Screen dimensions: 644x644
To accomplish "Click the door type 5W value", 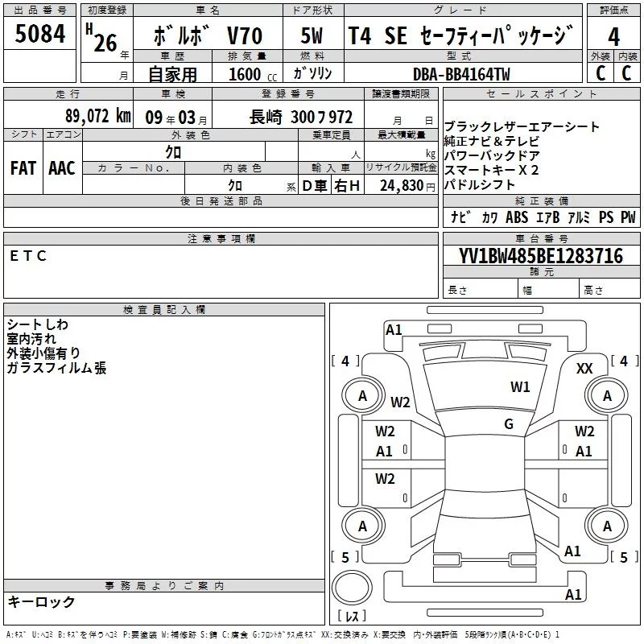I will 312,35.
